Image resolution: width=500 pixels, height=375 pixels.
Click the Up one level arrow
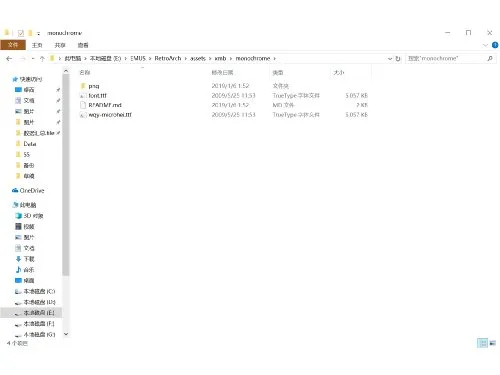(42, 59)
